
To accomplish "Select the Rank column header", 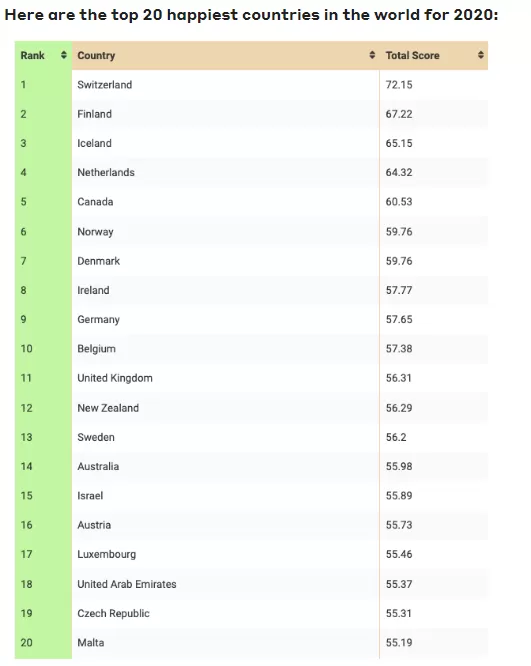I will 43,55.
